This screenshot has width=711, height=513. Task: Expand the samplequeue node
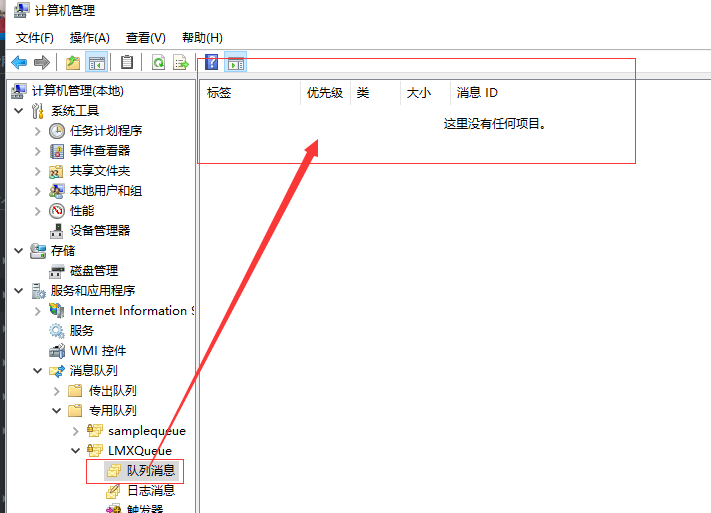76,431
